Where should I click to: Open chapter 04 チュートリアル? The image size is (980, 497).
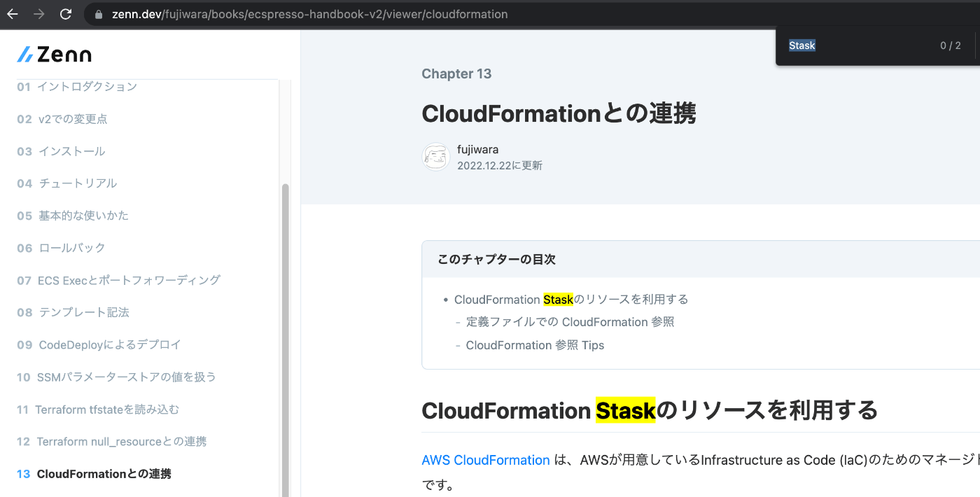tap(67, 183)
